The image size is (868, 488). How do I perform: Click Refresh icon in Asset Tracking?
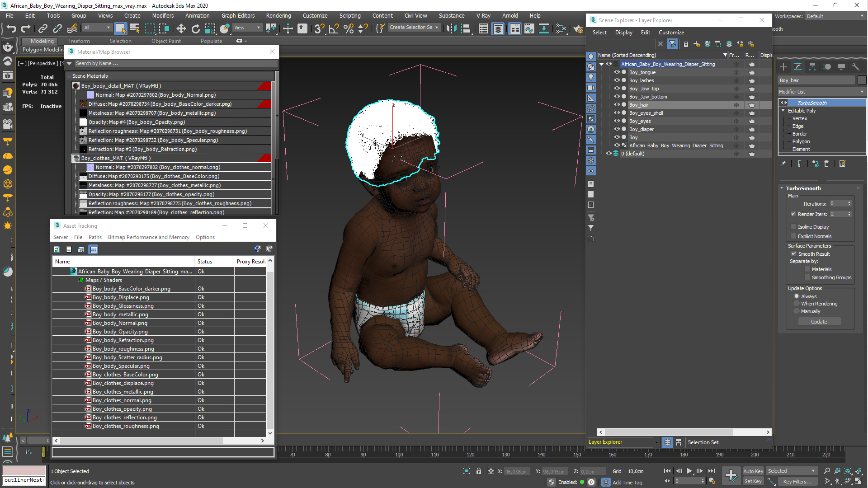pyautogui.click(x=57, y=249)
